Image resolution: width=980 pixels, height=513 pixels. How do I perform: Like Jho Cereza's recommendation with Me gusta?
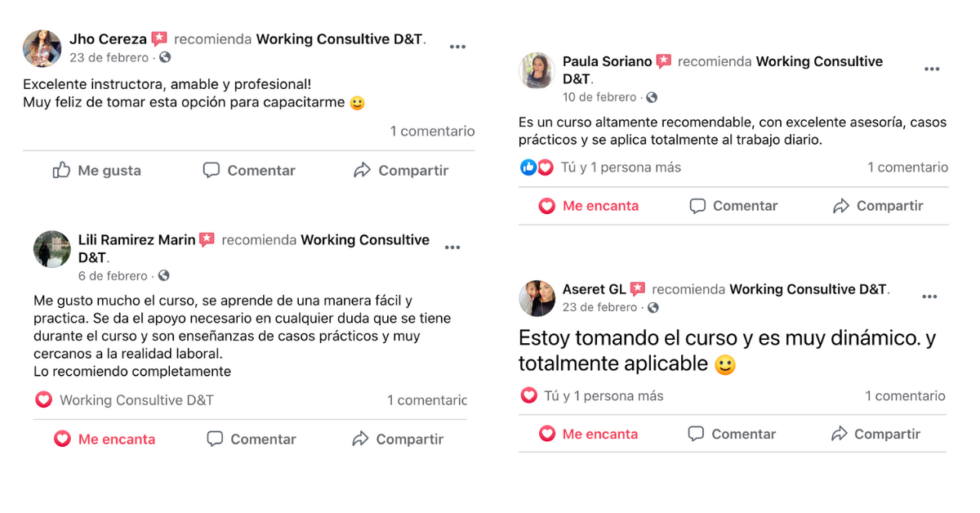[x=97, y=170]
